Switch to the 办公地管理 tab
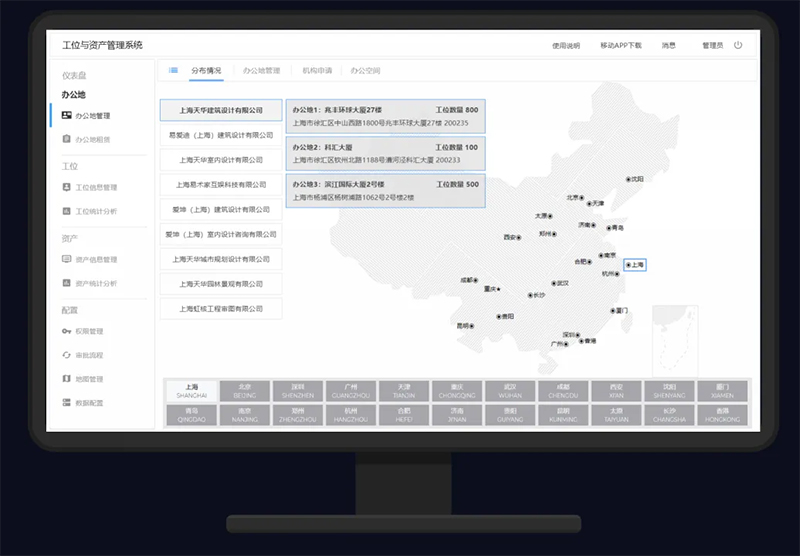Screen dimensions: 800x556 tap(261, 70)
